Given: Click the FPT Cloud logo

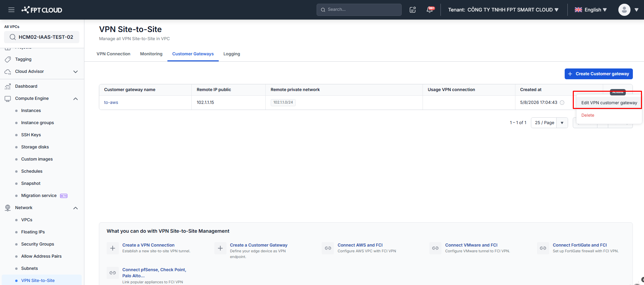Looking at the screenshot, I should click(42, 10).
